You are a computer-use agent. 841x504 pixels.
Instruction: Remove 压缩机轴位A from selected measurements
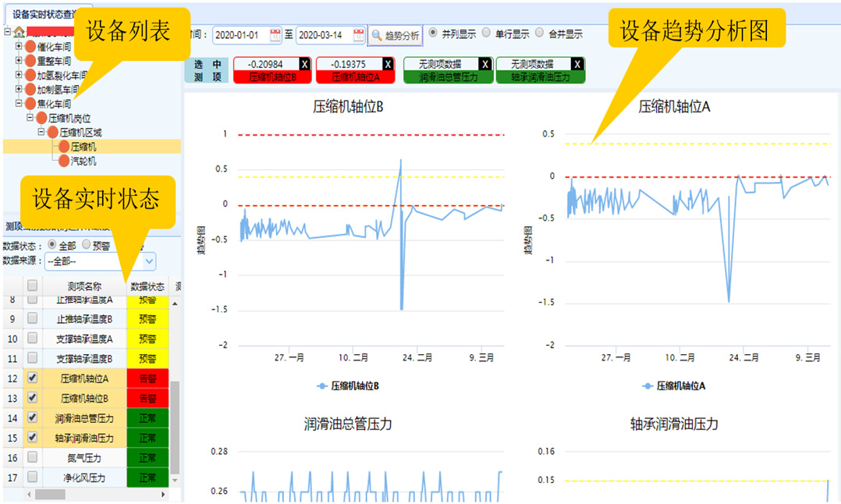[x=387, y=62]
